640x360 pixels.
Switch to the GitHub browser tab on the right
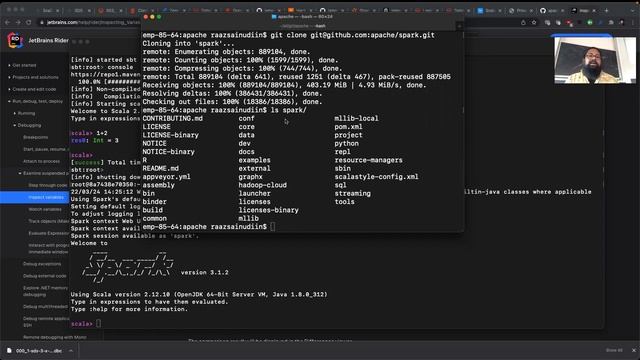(x=551, y=10)
